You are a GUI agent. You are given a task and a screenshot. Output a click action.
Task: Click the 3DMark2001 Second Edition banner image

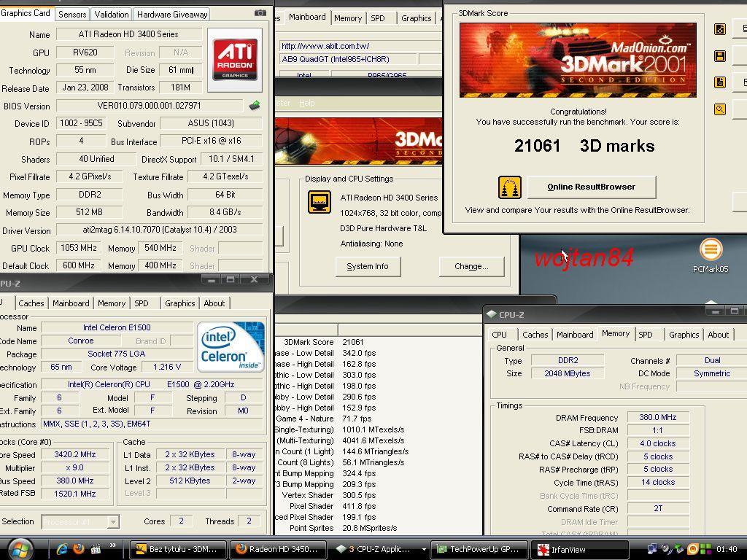tap(578, 60)
